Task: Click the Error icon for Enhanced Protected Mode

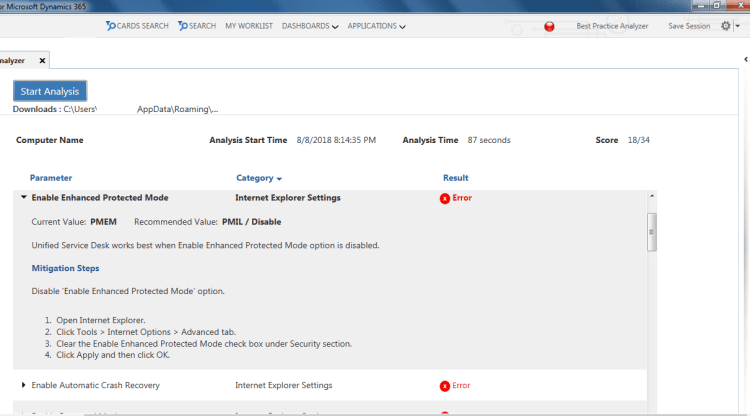Action: (445, 198)
